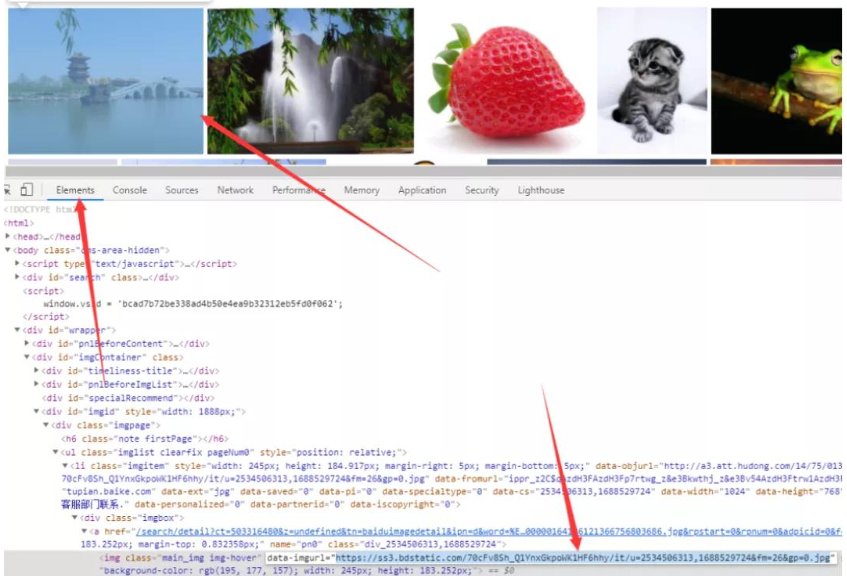This screenshot has width=847, height=576.
Task: Click the /search/detail href link
Action: coord(489,532)
